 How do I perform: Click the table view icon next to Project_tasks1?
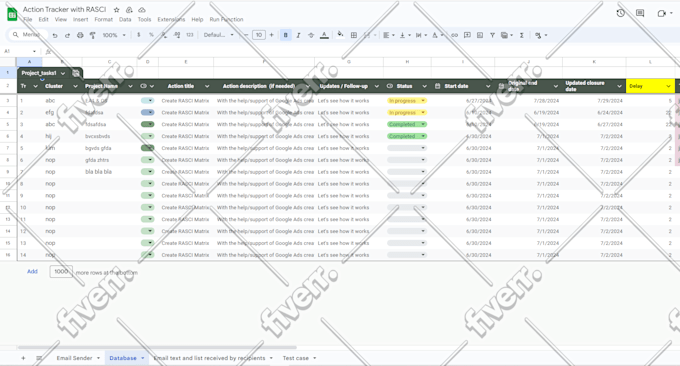76,73
